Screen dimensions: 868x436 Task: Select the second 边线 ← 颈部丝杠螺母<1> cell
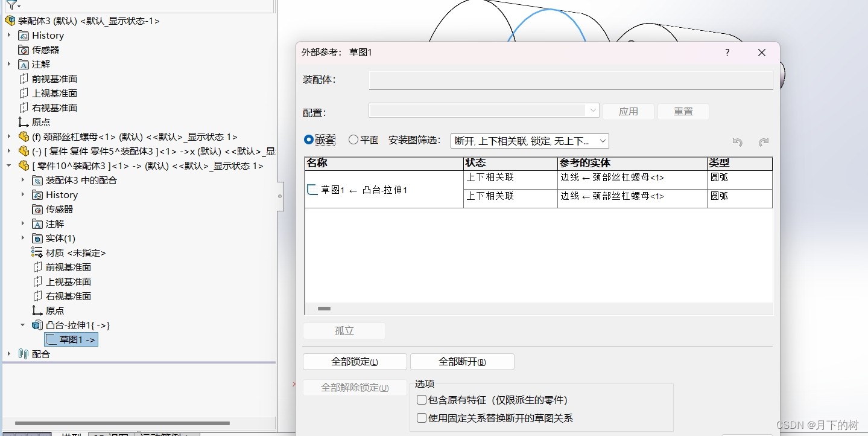(632, 199)
